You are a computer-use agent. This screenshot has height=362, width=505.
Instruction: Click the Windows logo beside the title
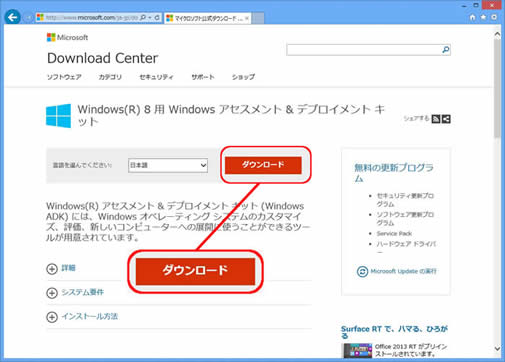(58, 116)
